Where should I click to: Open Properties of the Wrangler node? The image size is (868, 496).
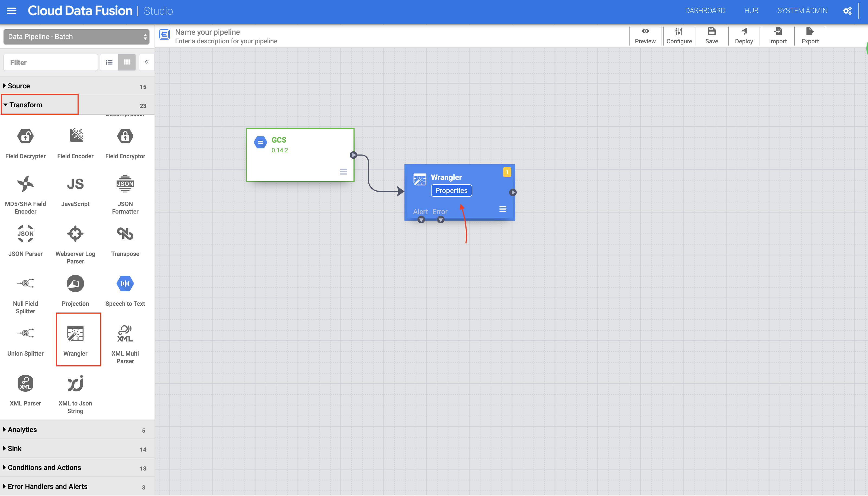tap(451, 191)
